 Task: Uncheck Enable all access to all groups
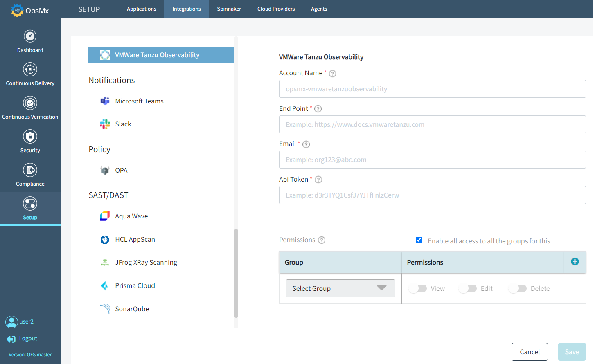[x=419, y=240]
